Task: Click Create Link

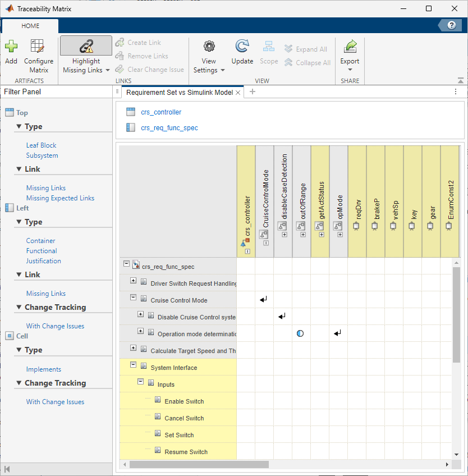Action: pyautogui.click(x=138, y=43)
